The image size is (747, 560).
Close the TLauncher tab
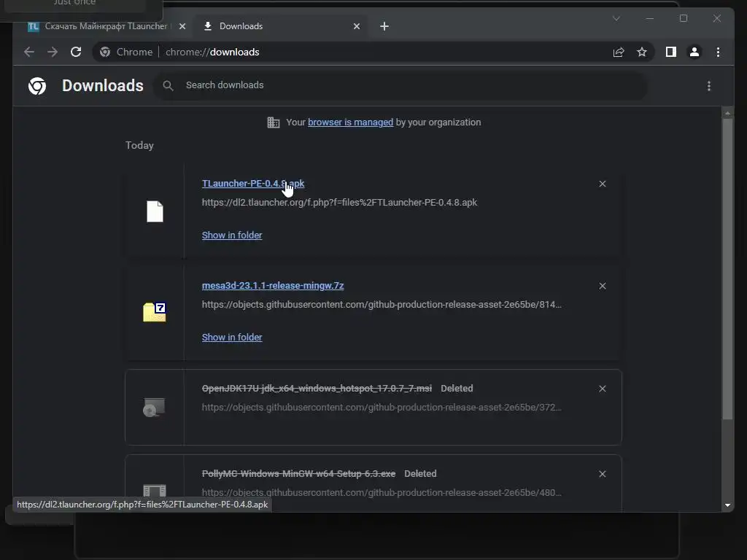coord(182,26)
